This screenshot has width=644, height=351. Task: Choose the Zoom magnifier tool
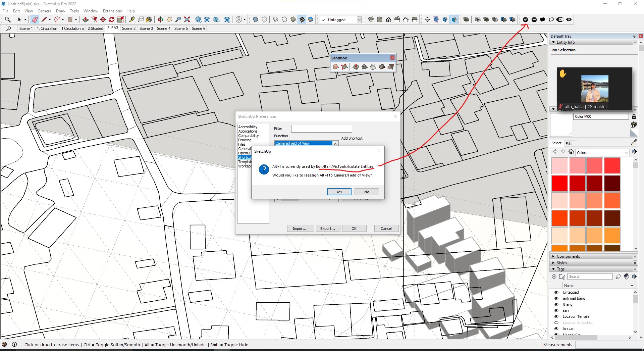point(178,19)
